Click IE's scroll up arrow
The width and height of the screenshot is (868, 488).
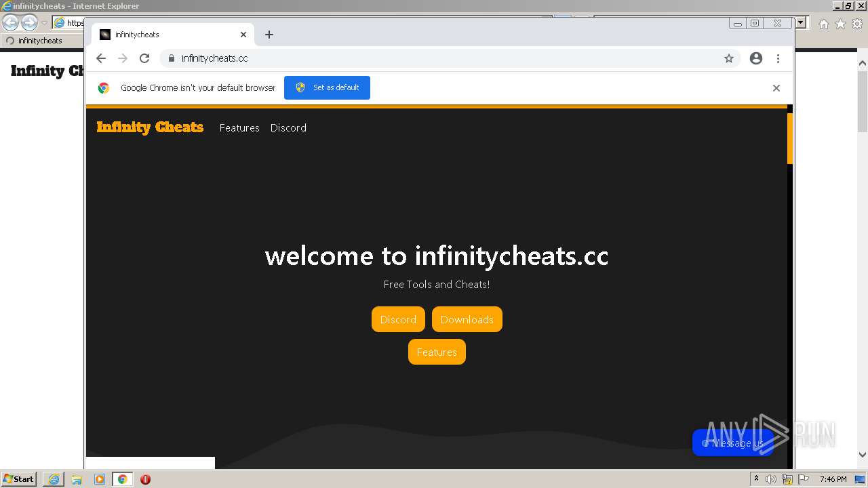pos(863,63)
